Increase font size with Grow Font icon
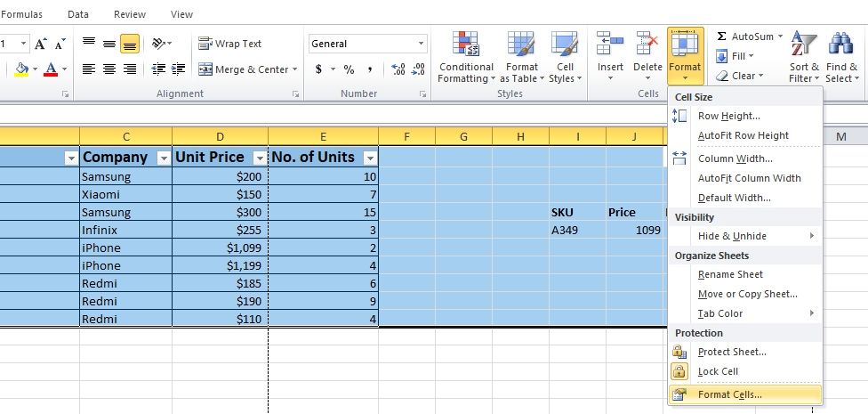 click(x=41, y=44)
